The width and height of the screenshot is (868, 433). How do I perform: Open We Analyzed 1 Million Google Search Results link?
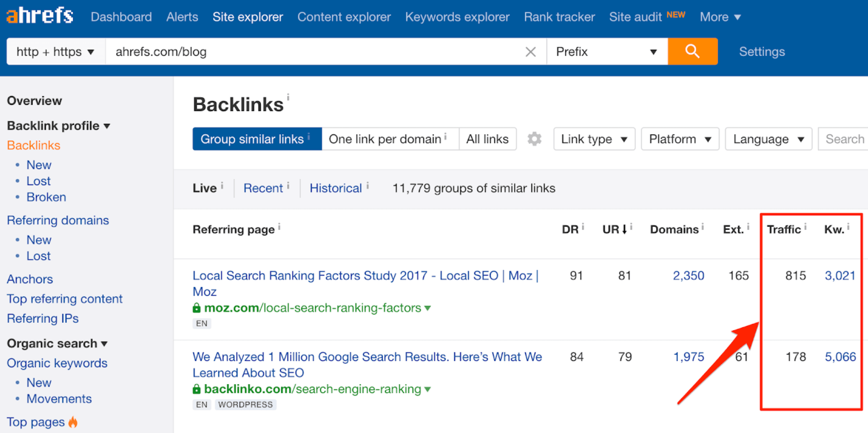(367, 365)
